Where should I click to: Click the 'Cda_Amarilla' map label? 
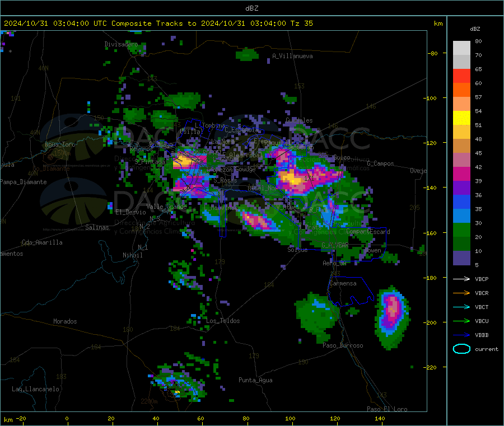click(x=42, y=242)
